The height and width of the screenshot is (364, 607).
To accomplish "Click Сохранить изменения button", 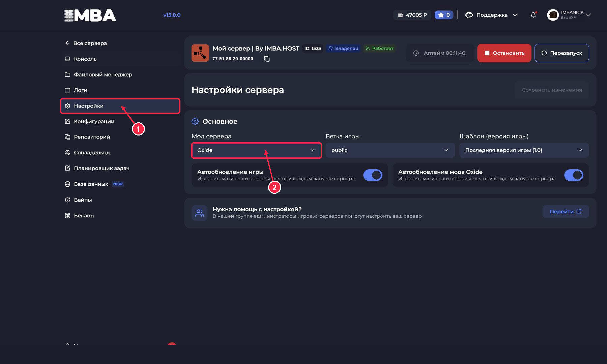I will 552,90.
